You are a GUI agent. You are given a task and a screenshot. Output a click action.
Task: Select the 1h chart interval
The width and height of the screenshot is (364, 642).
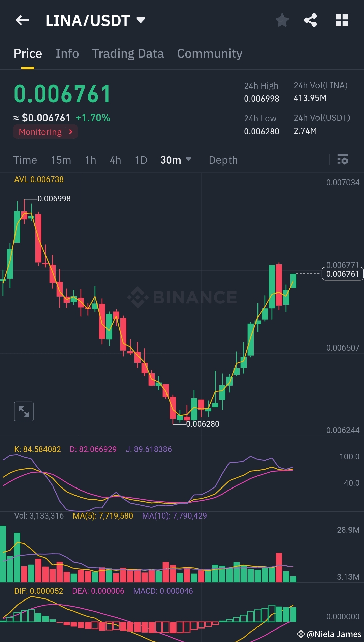(91, 160)
